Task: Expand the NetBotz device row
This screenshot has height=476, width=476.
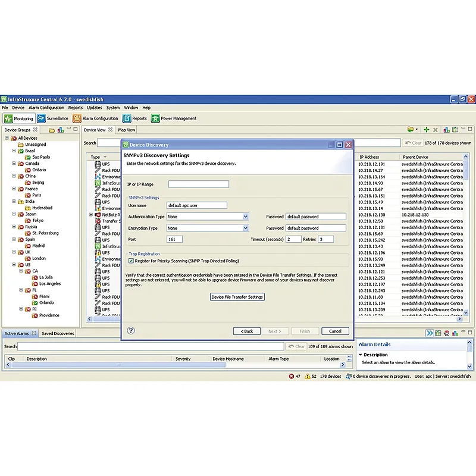Action: 91,215
